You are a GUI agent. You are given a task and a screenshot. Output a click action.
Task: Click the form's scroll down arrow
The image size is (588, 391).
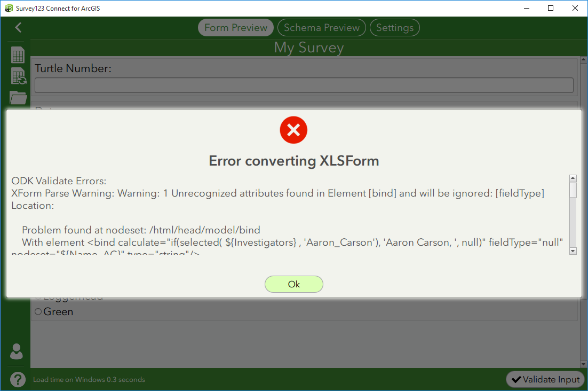pos(583,364)
